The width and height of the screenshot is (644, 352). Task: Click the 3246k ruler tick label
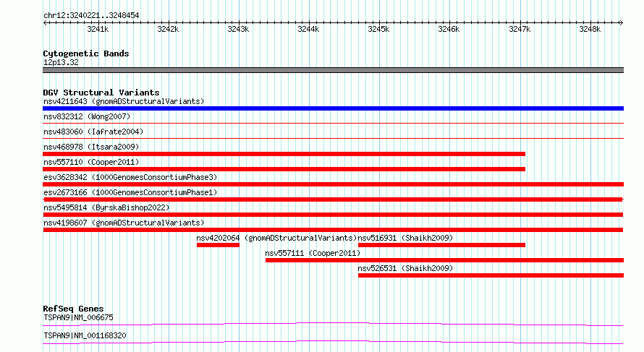pyautogui.click(x=449, y=29)
